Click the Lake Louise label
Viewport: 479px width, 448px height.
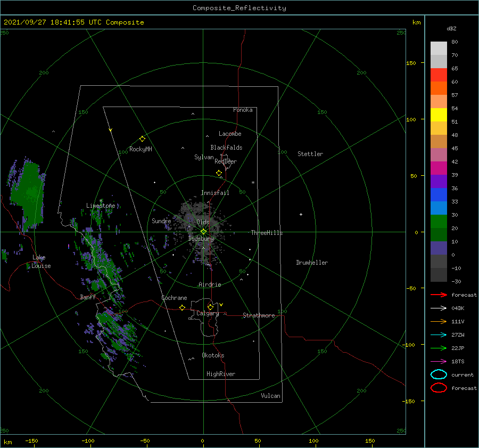tap(41, 262)
